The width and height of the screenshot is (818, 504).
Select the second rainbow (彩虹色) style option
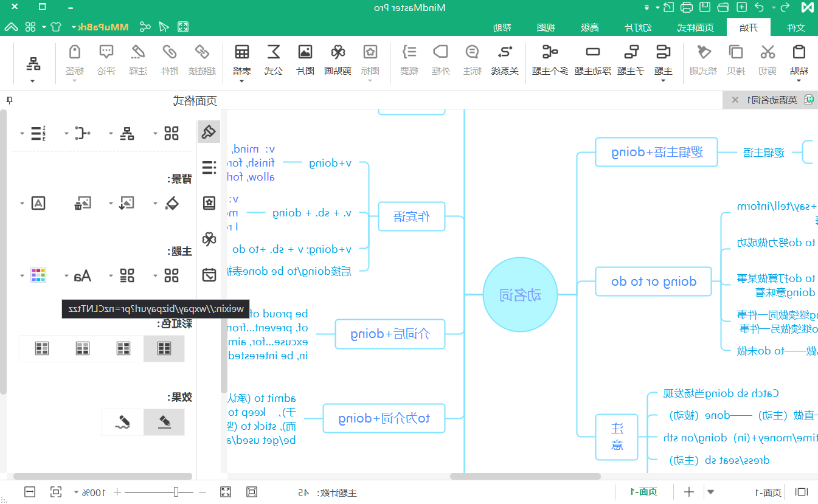click(123, 348)
